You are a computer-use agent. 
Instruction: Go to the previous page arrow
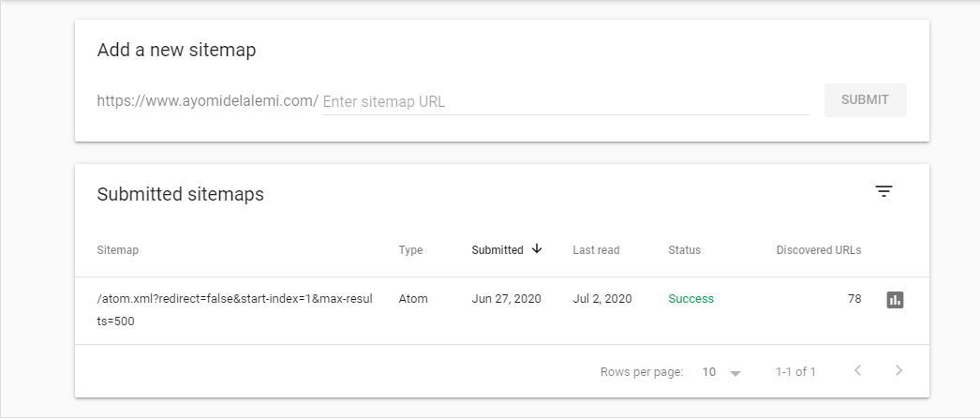click(857, 371)
